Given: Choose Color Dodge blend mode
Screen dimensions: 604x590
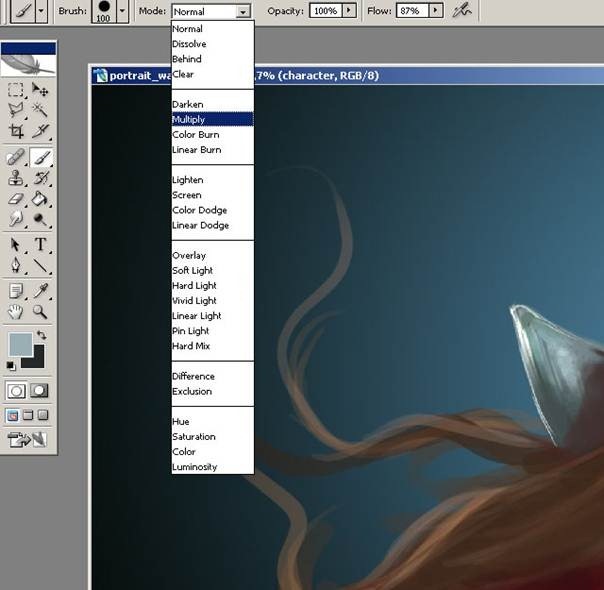Looking at the screenshot, I should click(213, 210).
